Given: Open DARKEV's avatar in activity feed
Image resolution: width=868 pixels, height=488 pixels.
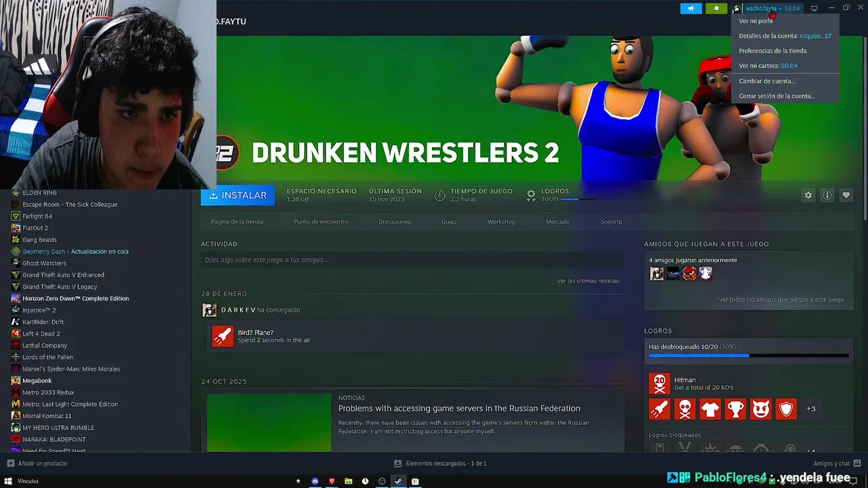Looking at the screenshot, I should pos(210,310).
